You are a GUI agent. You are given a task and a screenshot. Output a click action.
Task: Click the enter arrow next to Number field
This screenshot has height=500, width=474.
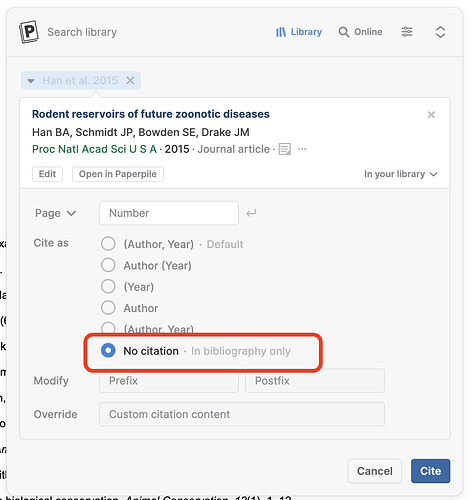(251, 213)
